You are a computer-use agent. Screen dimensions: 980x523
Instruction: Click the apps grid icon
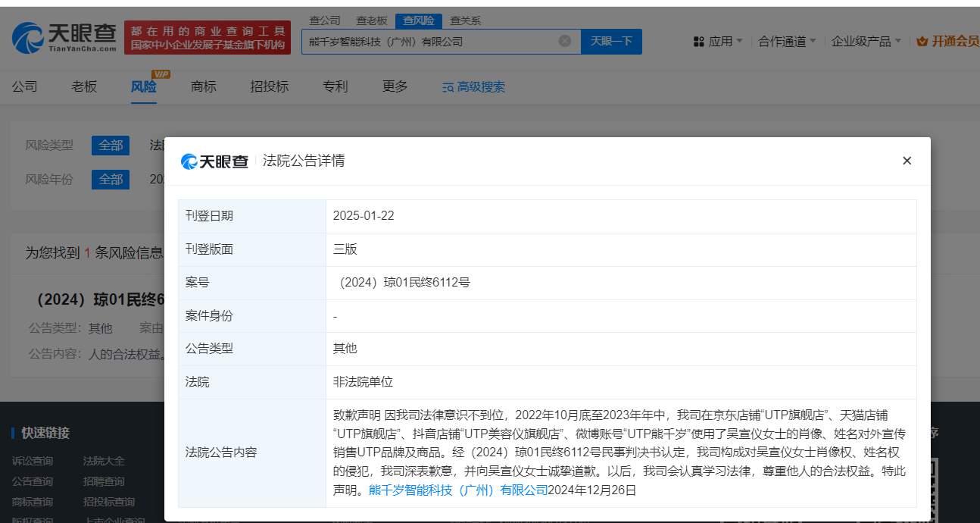pyautogui.click(x=698, y=42)
